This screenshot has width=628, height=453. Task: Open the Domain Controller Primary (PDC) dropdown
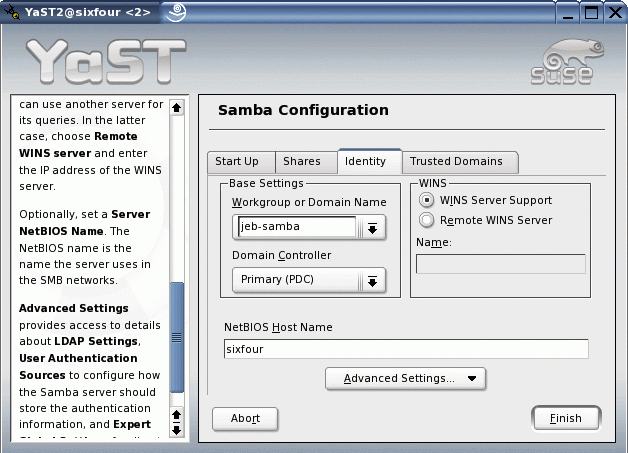pyautogui.click(x=309, y=280)
